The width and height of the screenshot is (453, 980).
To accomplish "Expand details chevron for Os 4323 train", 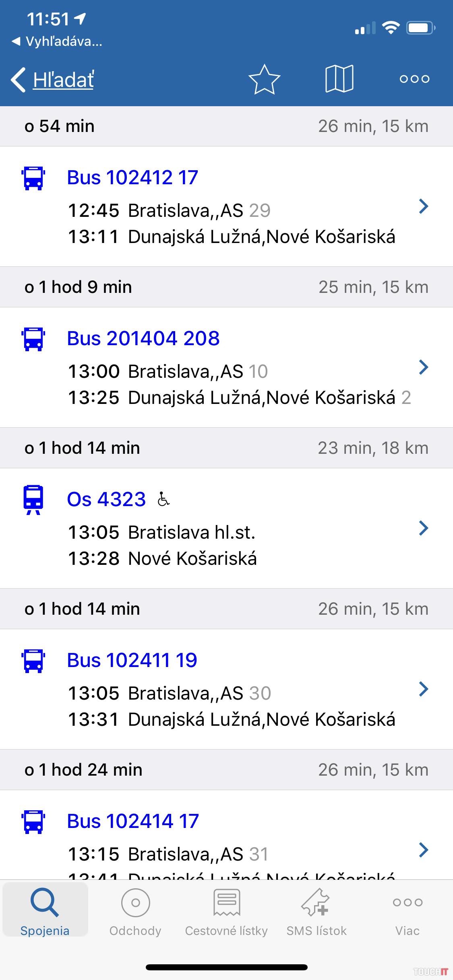I will coord(423,528).
